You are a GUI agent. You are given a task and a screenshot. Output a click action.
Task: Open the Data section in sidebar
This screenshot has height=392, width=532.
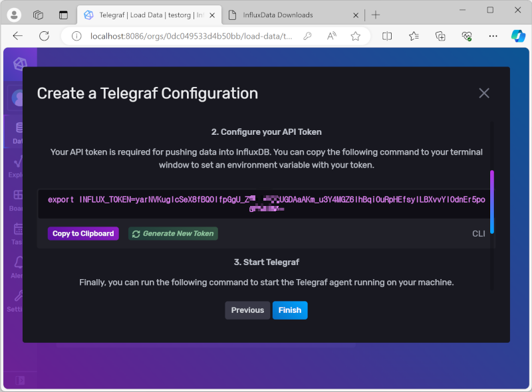[x=16, y=134]
